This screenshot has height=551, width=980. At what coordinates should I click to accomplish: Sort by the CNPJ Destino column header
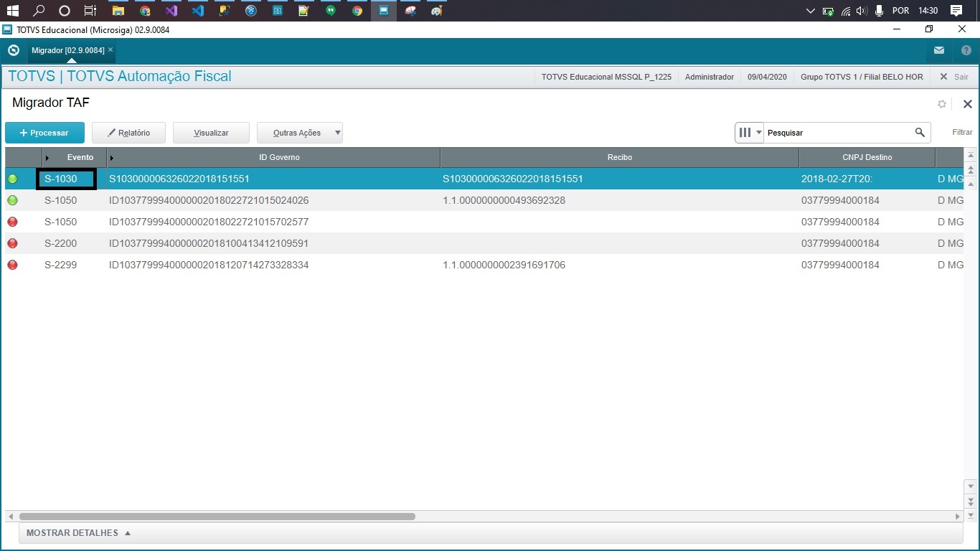[867, 157]
